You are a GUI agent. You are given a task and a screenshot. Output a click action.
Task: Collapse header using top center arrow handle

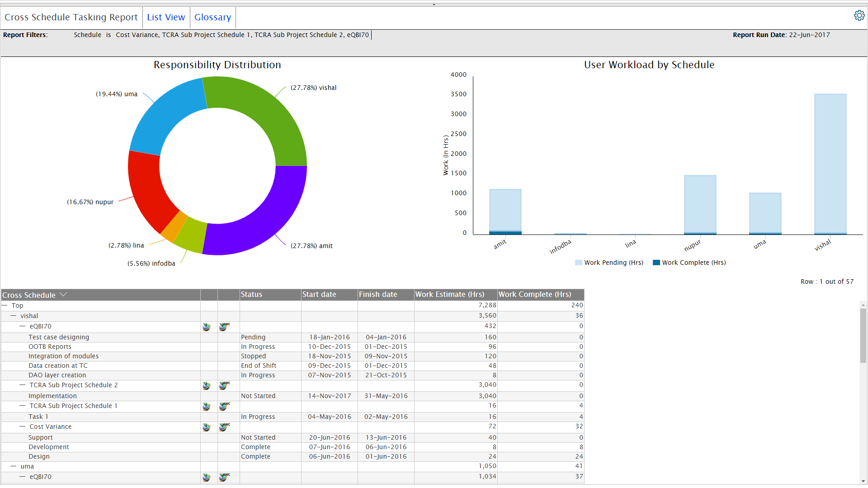click(434, 5)
